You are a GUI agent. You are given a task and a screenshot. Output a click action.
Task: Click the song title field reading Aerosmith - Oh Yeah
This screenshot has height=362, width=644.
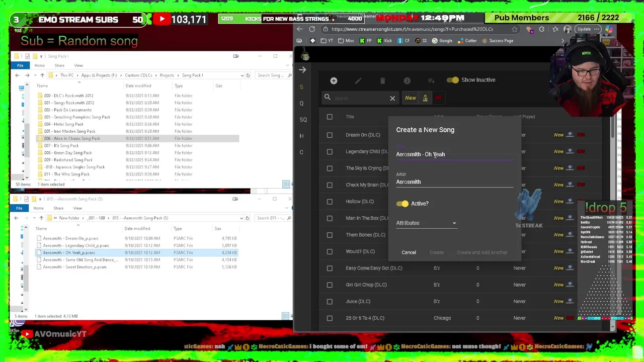454,154
